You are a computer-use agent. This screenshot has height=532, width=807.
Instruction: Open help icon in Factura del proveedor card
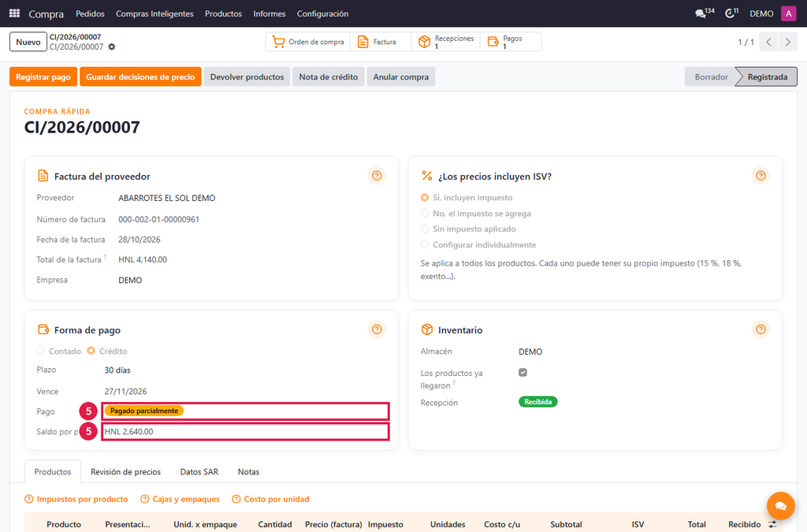coord(377,176)
